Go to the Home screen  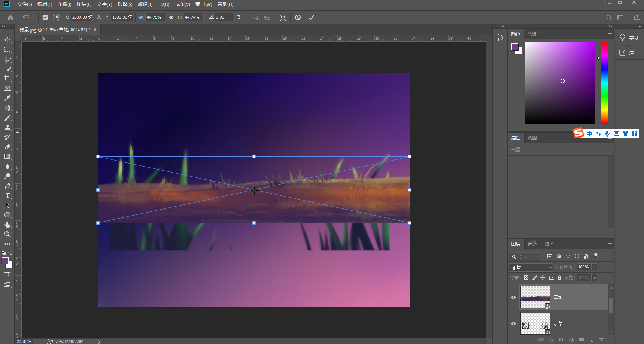pyautogui.click(x=10, y=18)
